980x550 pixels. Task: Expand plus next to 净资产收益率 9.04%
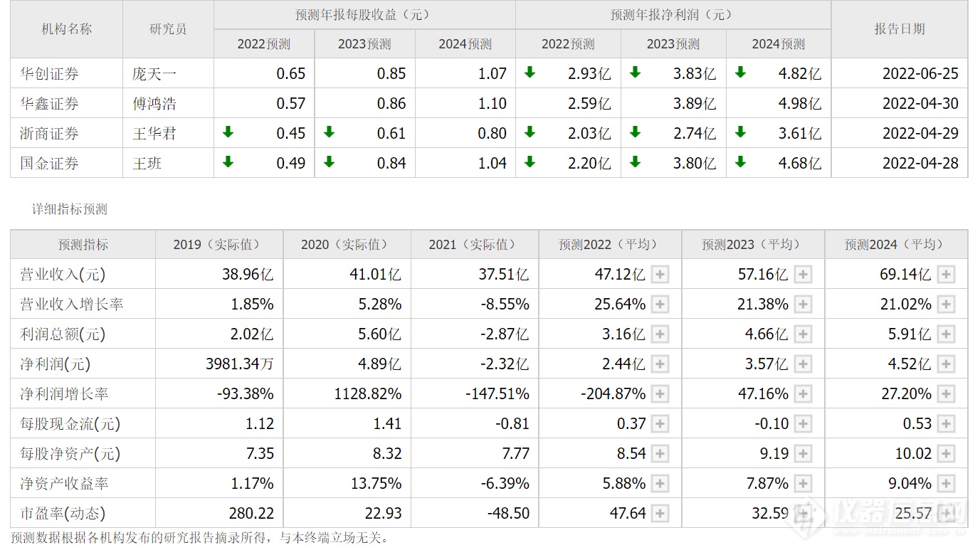(946, 484)
